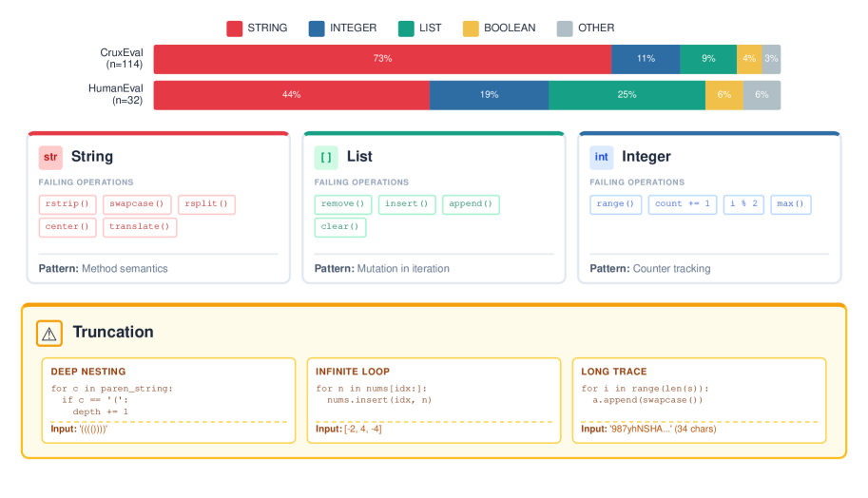Screen dimensions: 868x498
Task: Click the 'CruxEval (n=114)' row label
Action: click(123, 59)
